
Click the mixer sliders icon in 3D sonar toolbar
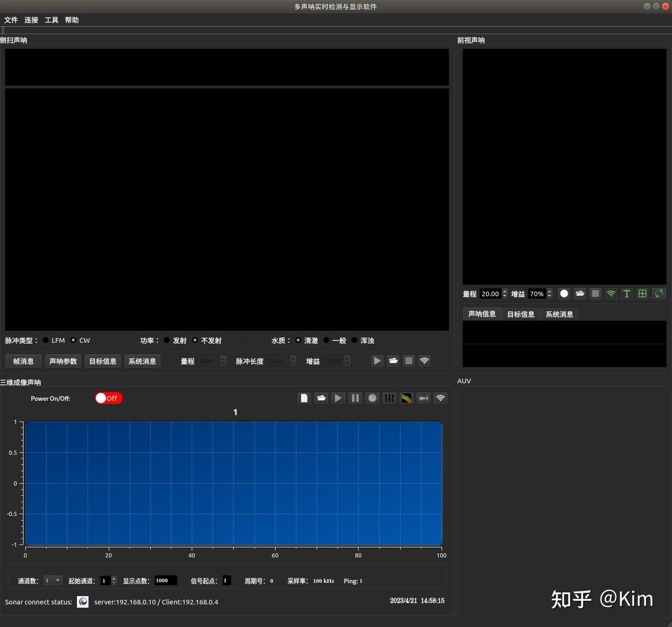point(389,398)
